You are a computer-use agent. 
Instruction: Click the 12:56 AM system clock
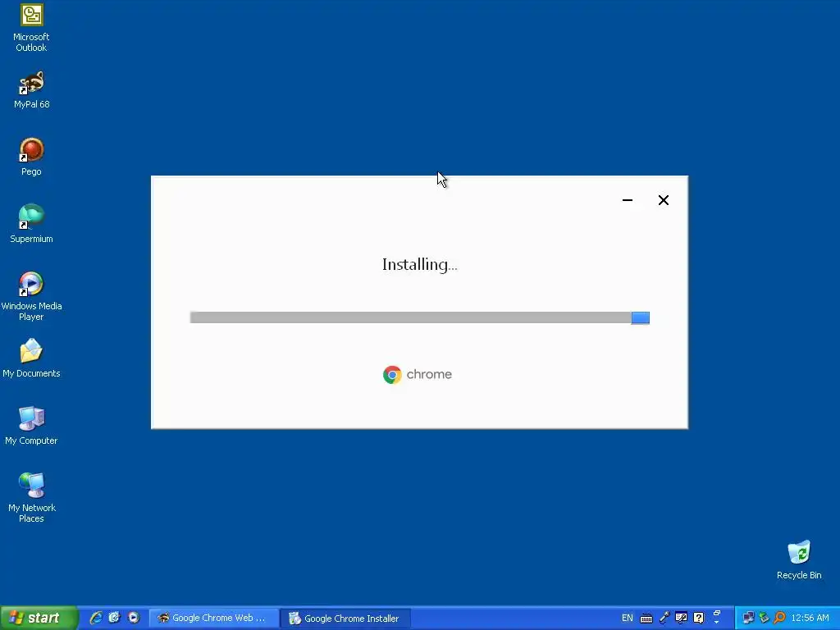pyautogui.click(x=810, y=618)
